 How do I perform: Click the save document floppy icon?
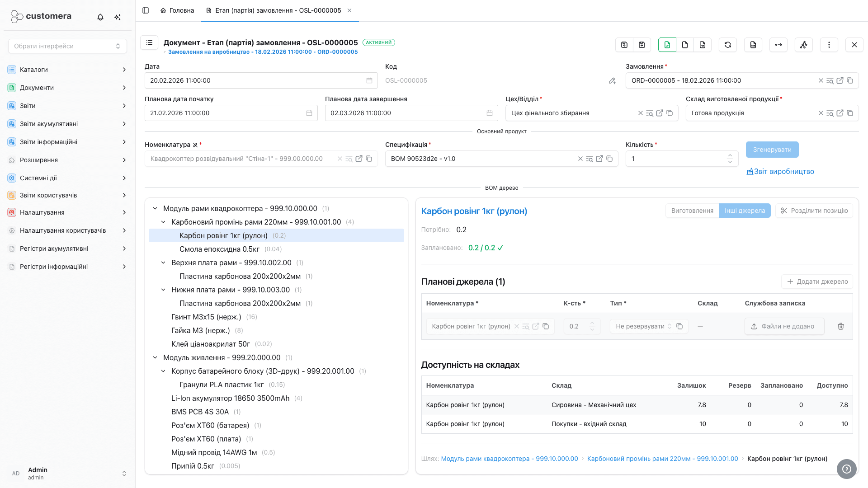[x=624, y=45]
